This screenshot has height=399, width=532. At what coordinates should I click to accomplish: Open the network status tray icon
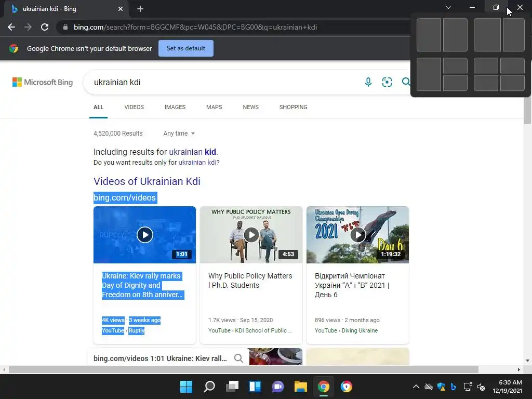[468, 387]
